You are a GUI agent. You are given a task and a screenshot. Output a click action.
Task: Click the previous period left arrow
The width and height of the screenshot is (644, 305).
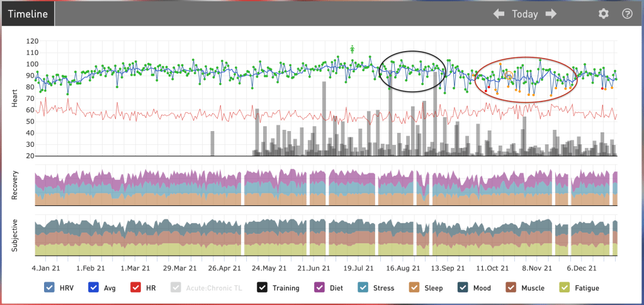click(499, 14)
